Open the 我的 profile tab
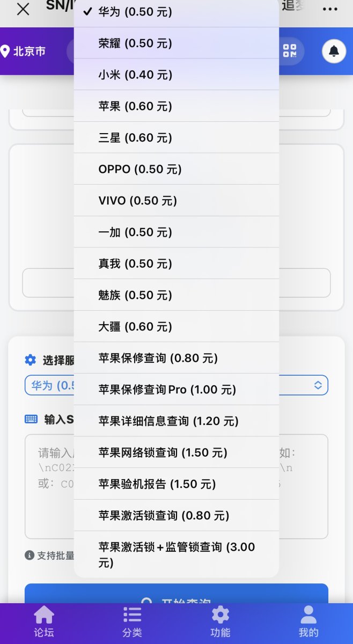 pyautogui.click(x=308, y=622)
